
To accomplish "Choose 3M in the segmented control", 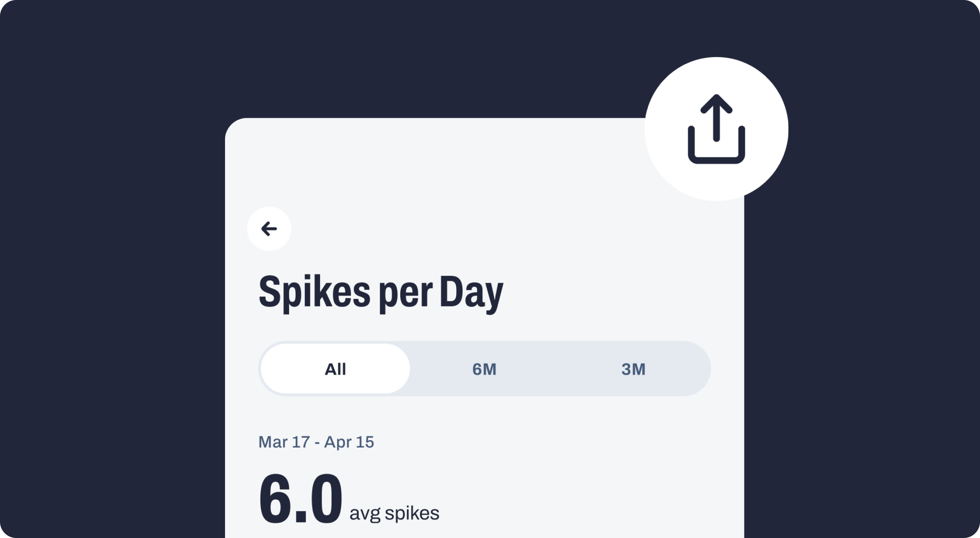I will (633, 369).
